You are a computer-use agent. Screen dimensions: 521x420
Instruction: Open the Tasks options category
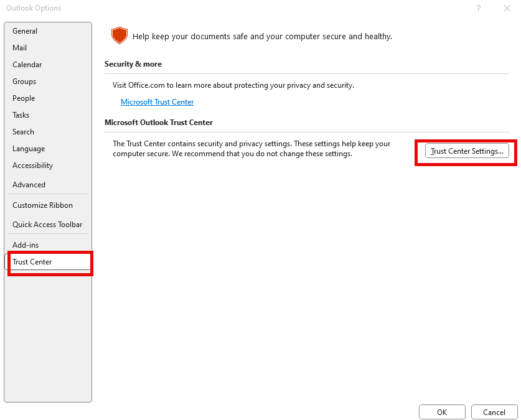pos(48,115)
